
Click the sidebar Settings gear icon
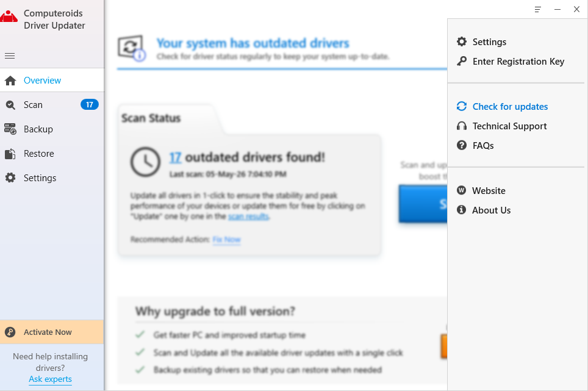pyautogui.click(x=10, y=178)
